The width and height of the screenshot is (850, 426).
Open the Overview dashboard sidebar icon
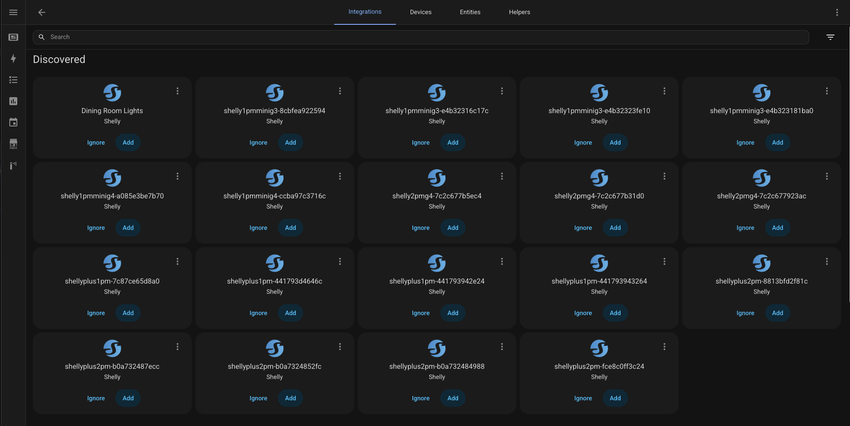coord(13,37)
